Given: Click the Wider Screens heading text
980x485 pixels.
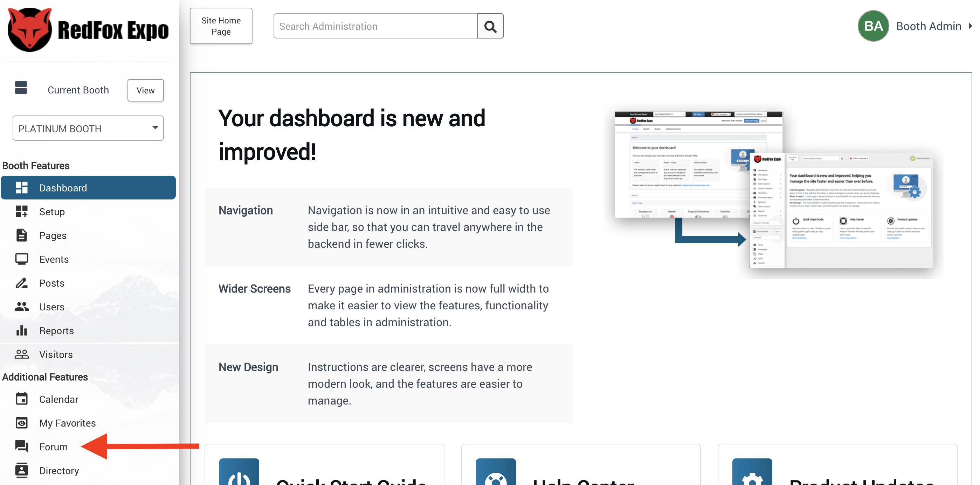Looking at the screenshot, I should (x=254, y=288).
